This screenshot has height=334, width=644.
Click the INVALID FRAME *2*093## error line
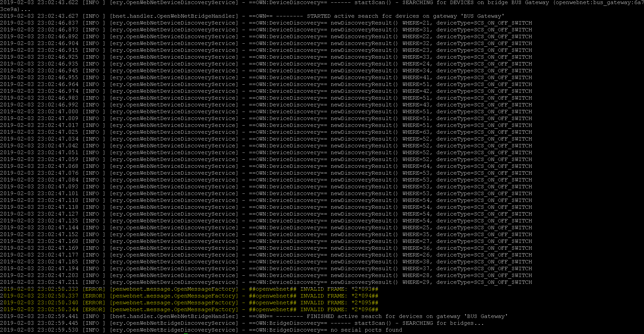click(339, 289)
